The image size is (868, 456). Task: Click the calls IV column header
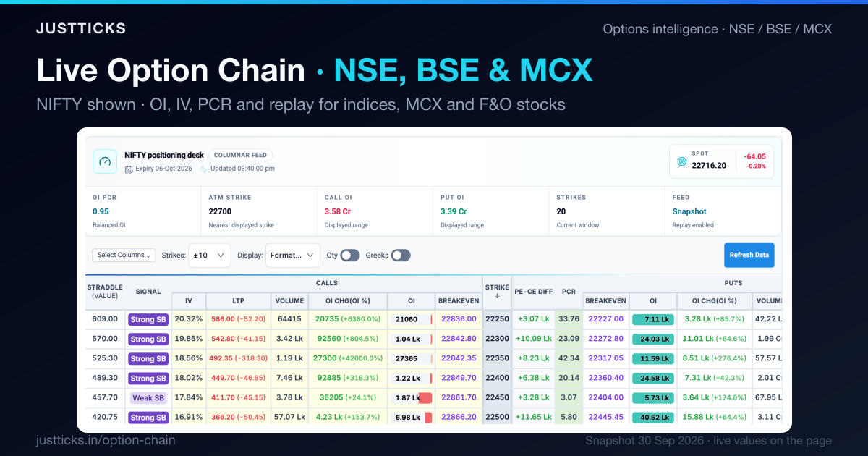point(189,300)
